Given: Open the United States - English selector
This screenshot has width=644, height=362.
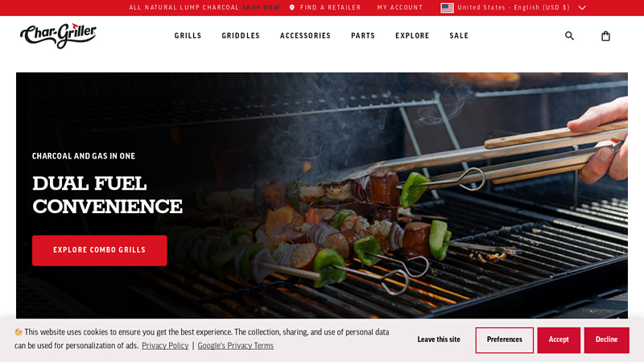Looking at the screenshot, I should (514, 8).
